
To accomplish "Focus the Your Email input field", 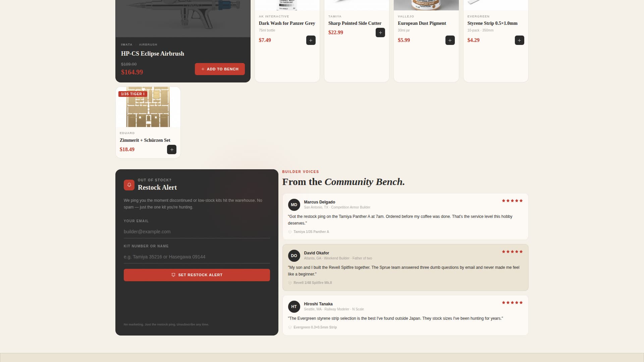I will [197, 232].
